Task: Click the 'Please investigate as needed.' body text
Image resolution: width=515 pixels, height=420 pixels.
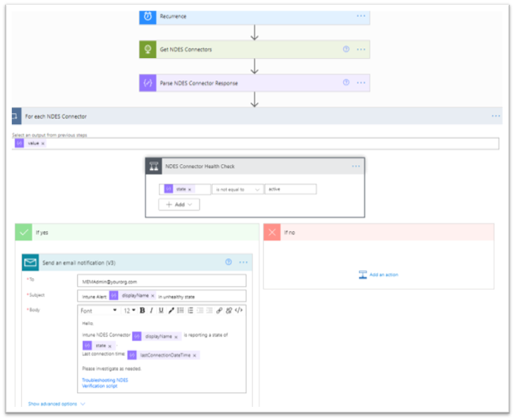Action: 112,368
